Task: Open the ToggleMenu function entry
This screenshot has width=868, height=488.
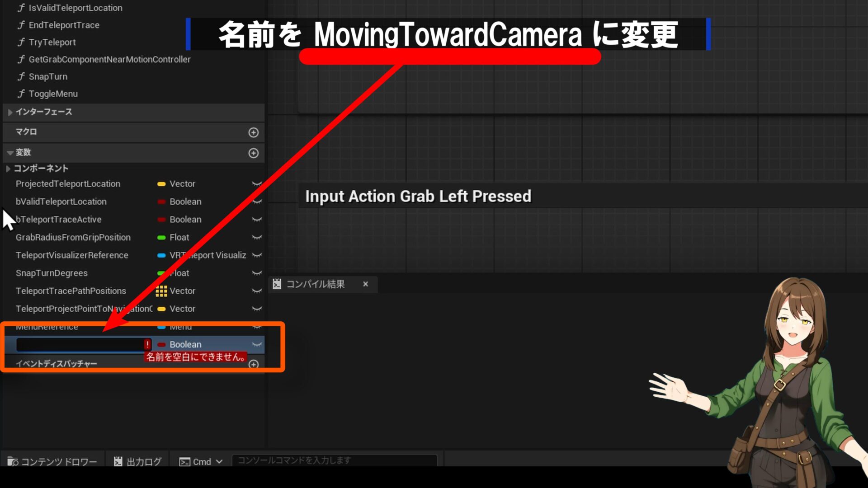Action: tap(53, 94)
